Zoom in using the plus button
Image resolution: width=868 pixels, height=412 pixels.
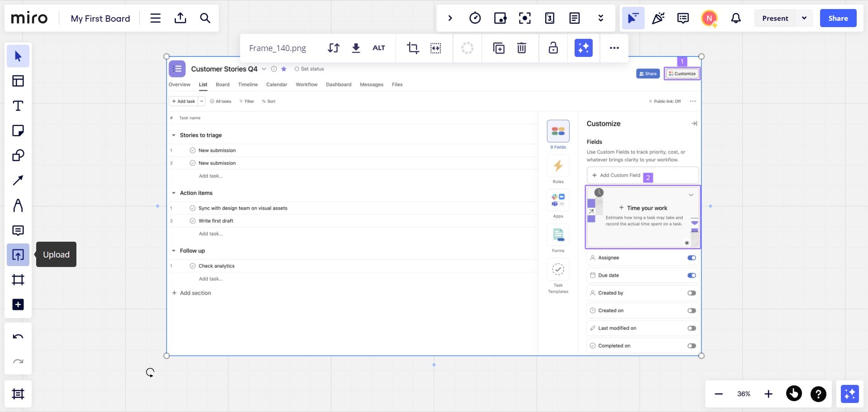(x=768, y=394)
